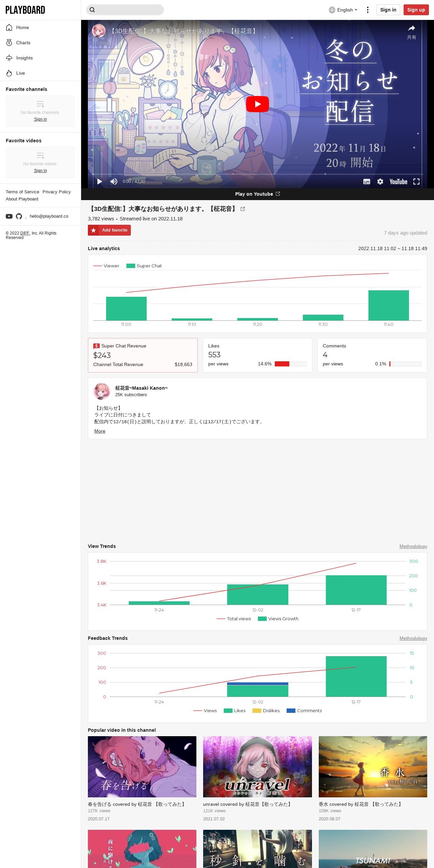Toggle Comments legend in Feedback Trends

(304, 710)
